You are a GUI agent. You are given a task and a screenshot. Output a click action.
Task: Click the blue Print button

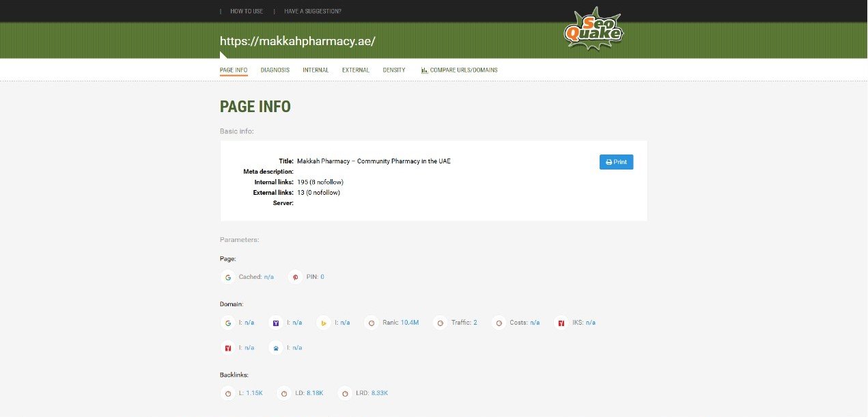[x=616, y=162]
